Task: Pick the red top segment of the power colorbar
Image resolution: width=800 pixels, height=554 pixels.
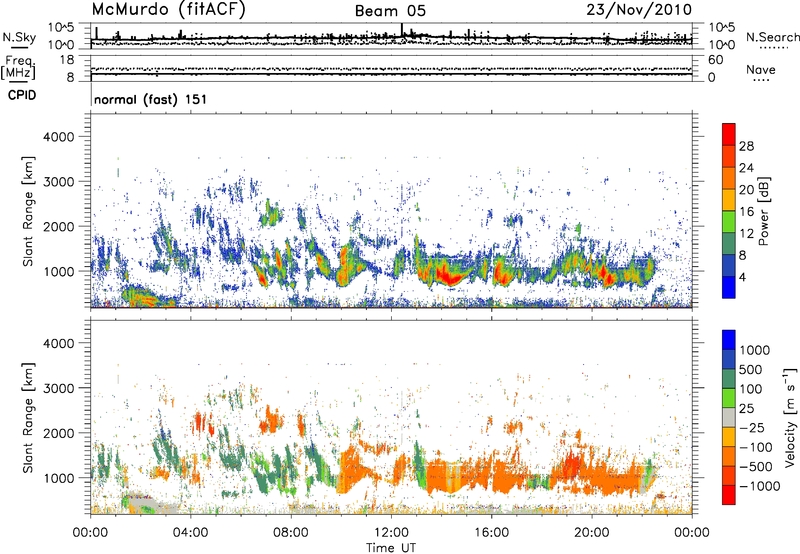Action: [729, 134]
